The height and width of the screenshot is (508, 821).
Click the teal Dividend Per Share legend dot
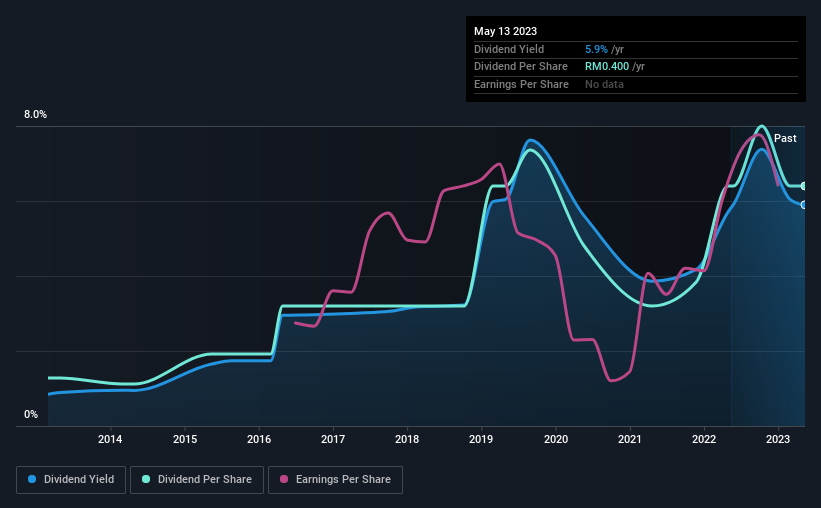click(146, 479)
